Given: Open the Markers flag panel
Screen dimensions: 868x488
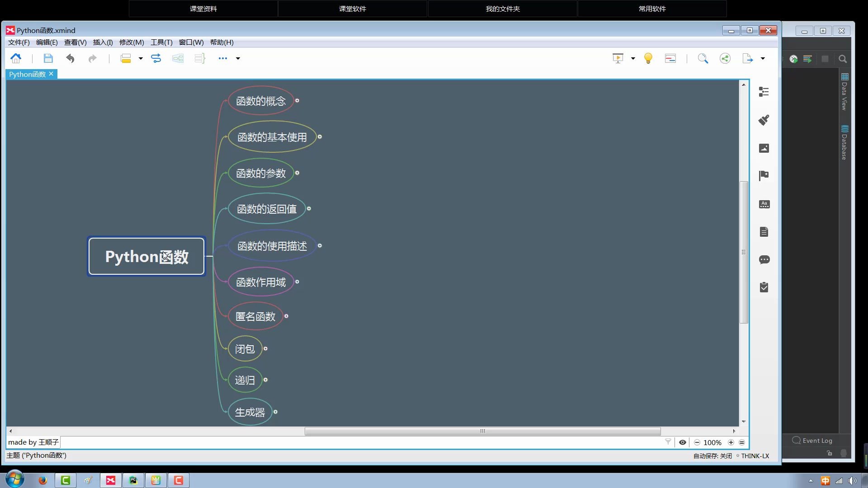Looking at the screenshot, I should click(764, 176).
